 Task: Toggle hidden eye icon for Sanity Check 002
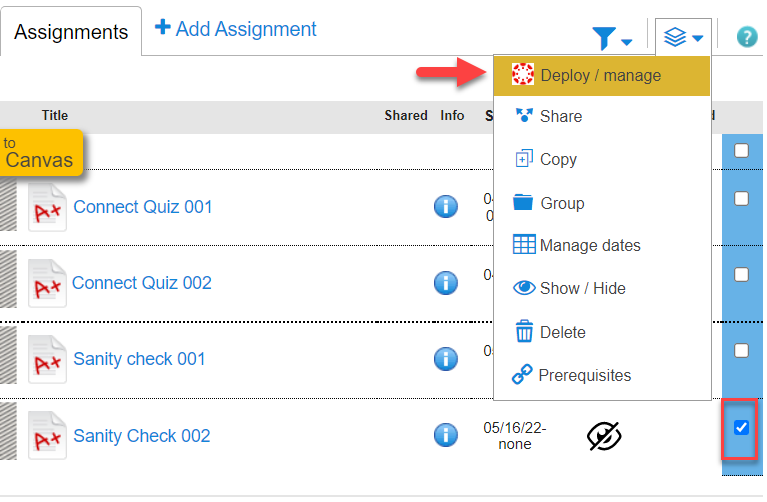tap(604, 435)
